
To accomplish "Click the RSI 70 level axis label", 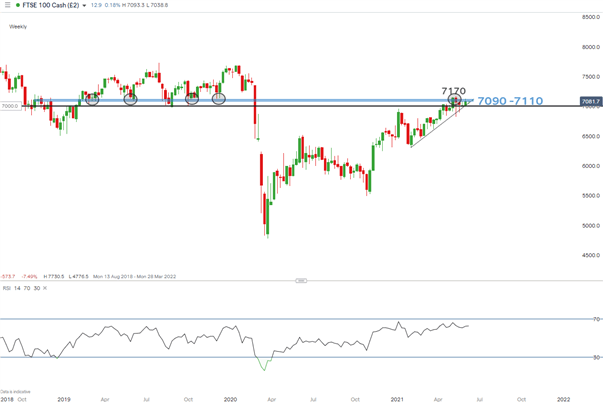I will pos(596,319).
